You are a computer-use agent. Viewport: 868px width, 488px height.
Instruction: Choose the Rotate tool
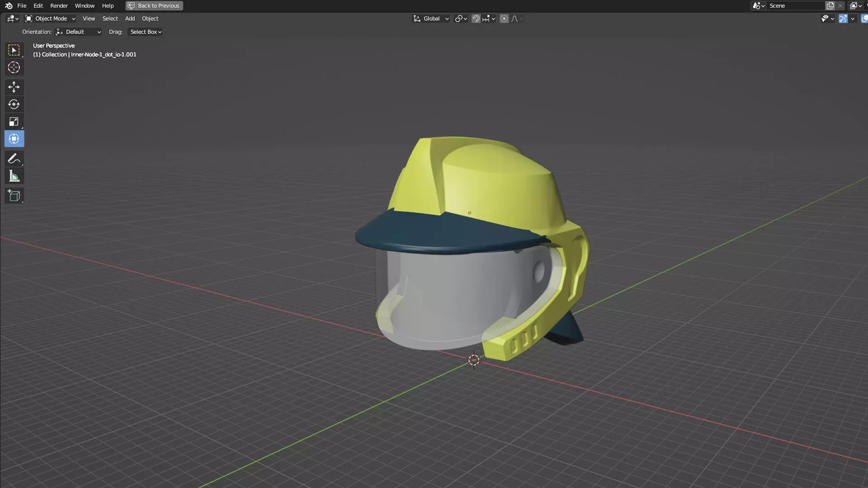pyautogui.click(x=14, y=104)
